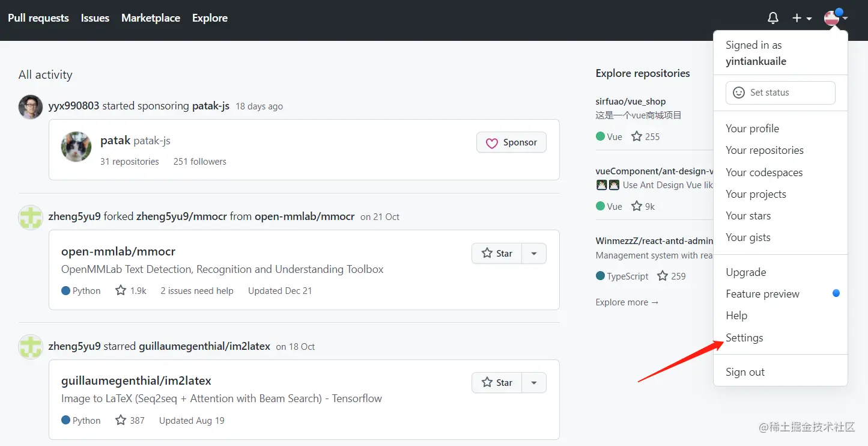Click the 31 repositories text for patak
Screen dimensions: 868x446
pos(130,162)
